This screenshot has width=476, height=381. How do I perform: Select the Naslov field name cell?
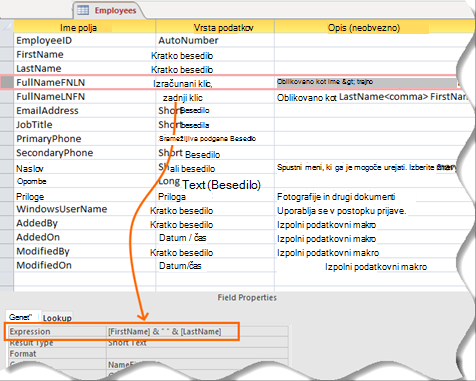pos(85,168)
